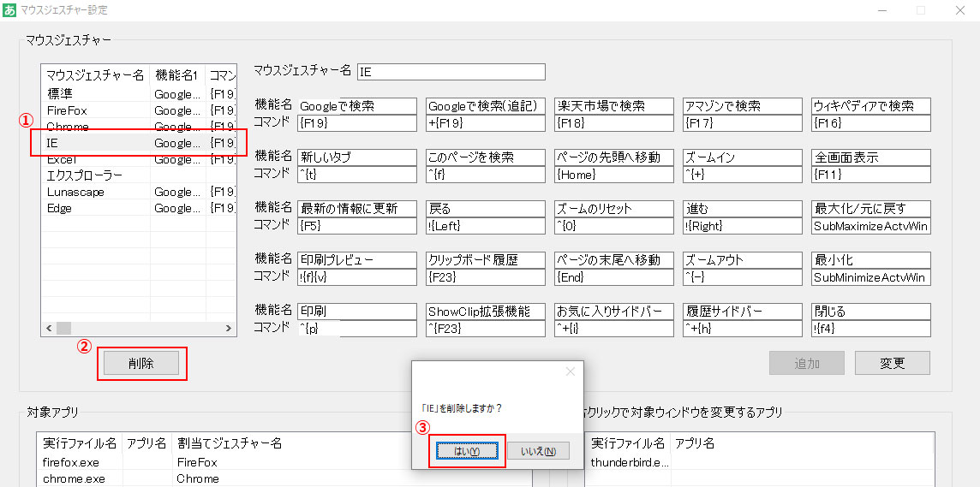Select firefox.exe in the 対象アプリ list
The image size is (980, 487).
tap(284, 463)
